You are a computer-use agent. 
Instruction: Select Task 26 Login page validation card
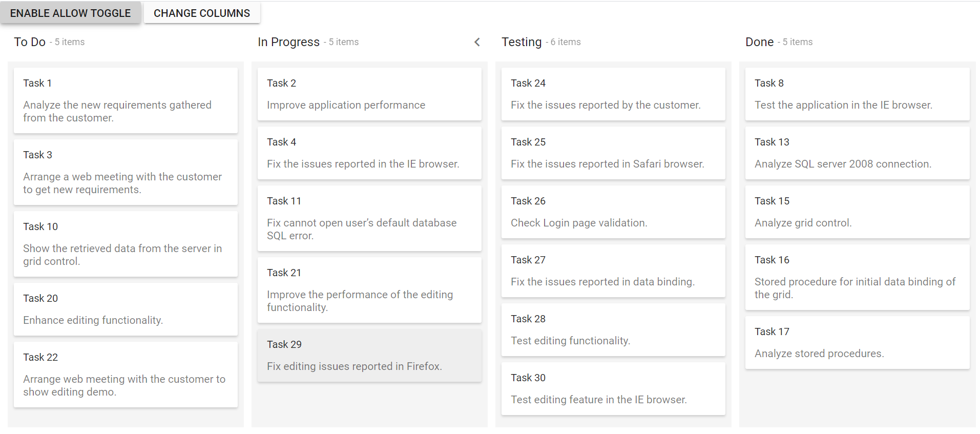(x=613, y=212)
